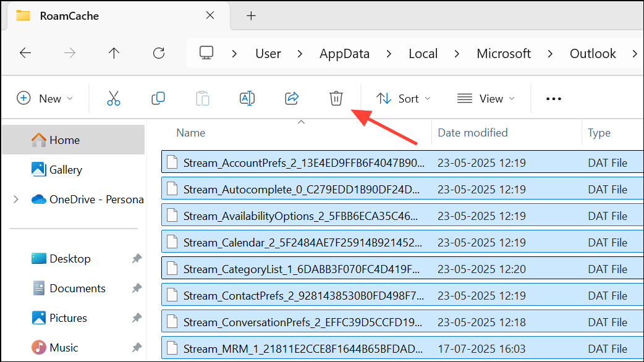This screenshot has width=644, height=362.
Task: Click the Share icon in toolbar
Action: [x=292, y=98]
